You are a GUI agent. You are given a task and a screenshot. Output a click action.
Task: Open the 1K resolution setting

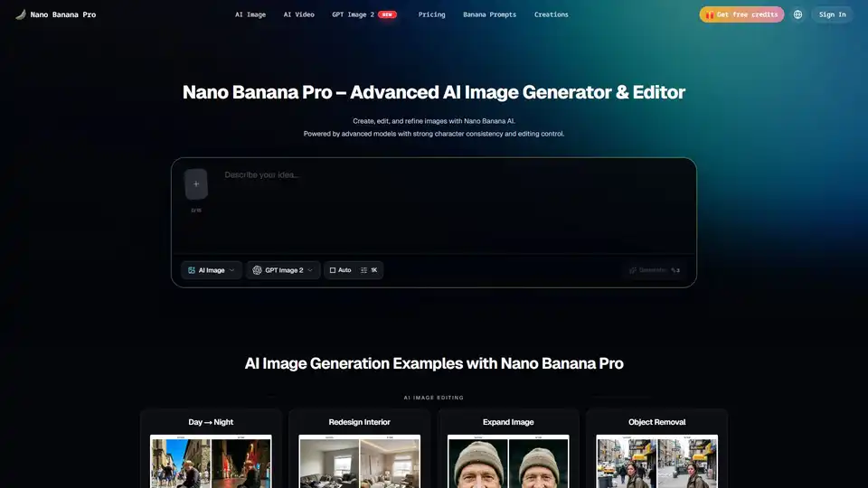click(369, 270)
